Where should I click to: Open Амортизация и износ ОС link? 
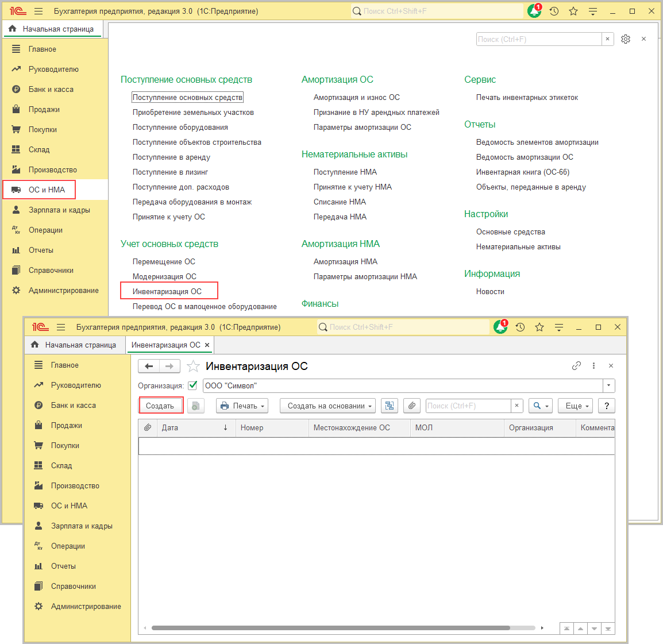[x=356, y=97]
